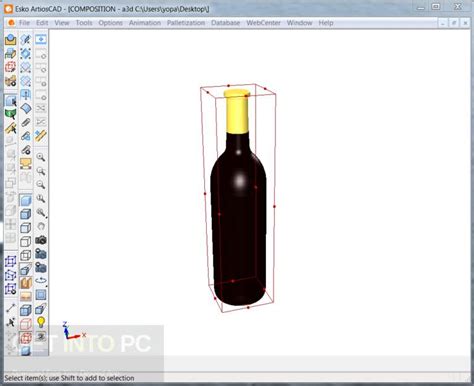
Task: Click the paperclip with gear icon
Action: click(26, 150)
